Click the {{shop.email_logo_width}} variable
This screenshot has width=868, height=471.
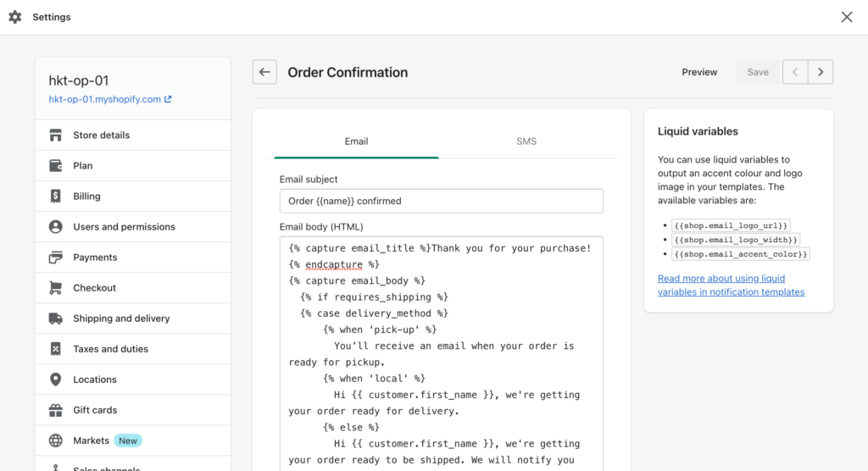point(736,240)
